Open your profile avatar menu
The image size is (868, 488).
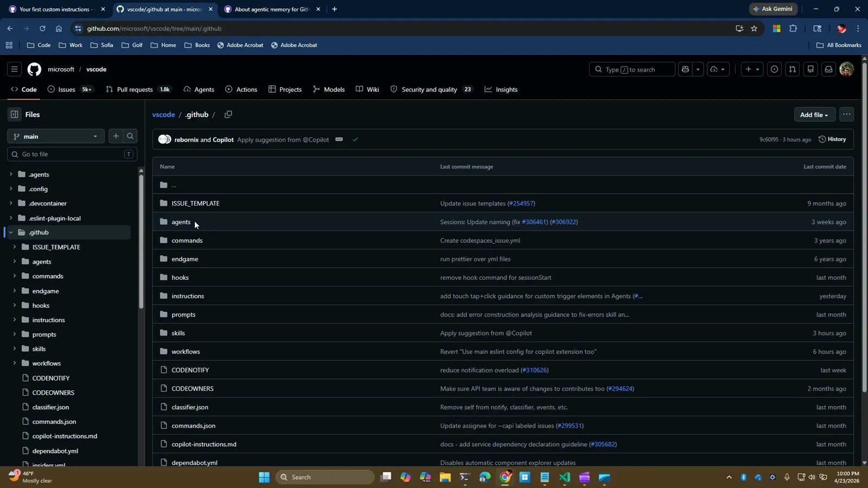tap(846, 69)
